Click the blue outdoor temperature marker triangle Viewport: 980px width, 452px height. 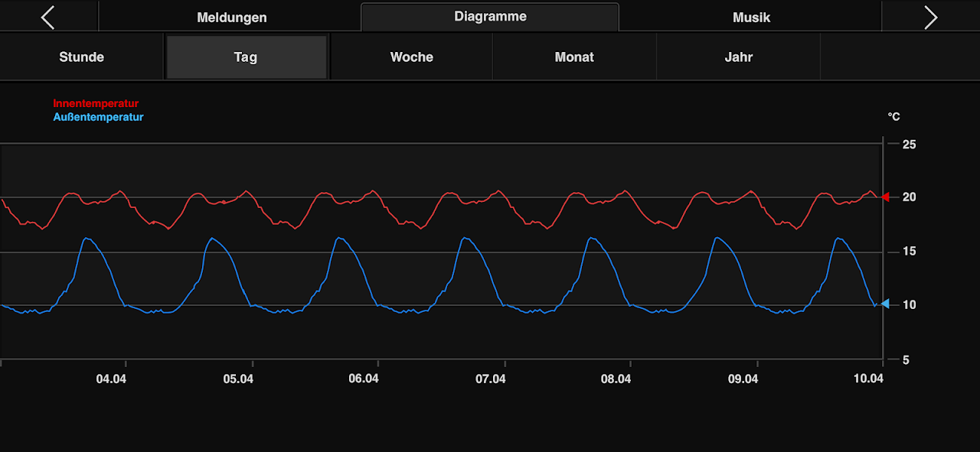click(885, 304)
